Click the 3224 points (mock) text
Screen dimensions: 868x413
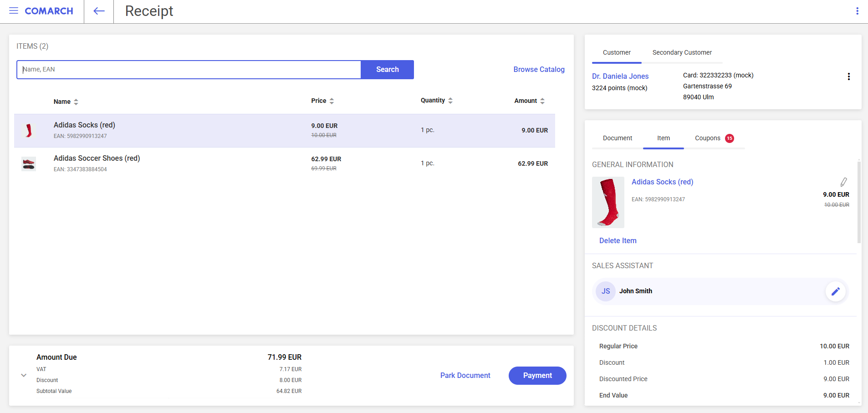point(619,88)
